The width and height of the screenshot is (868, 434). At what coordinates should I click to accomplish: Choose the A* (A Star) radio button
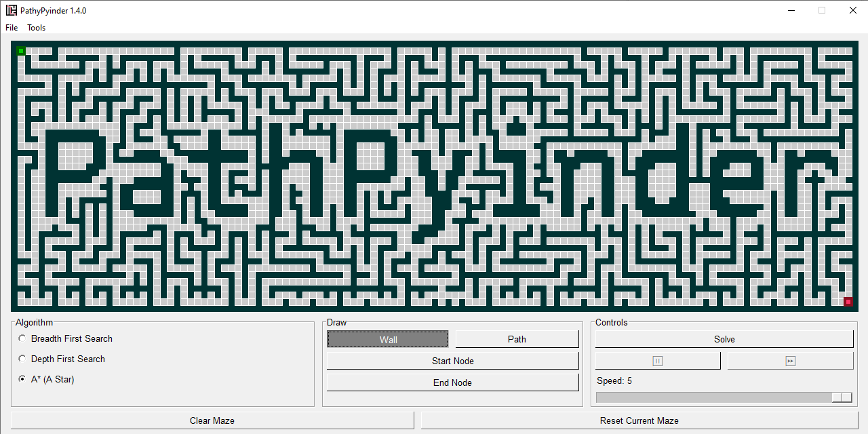click(22, 379)
